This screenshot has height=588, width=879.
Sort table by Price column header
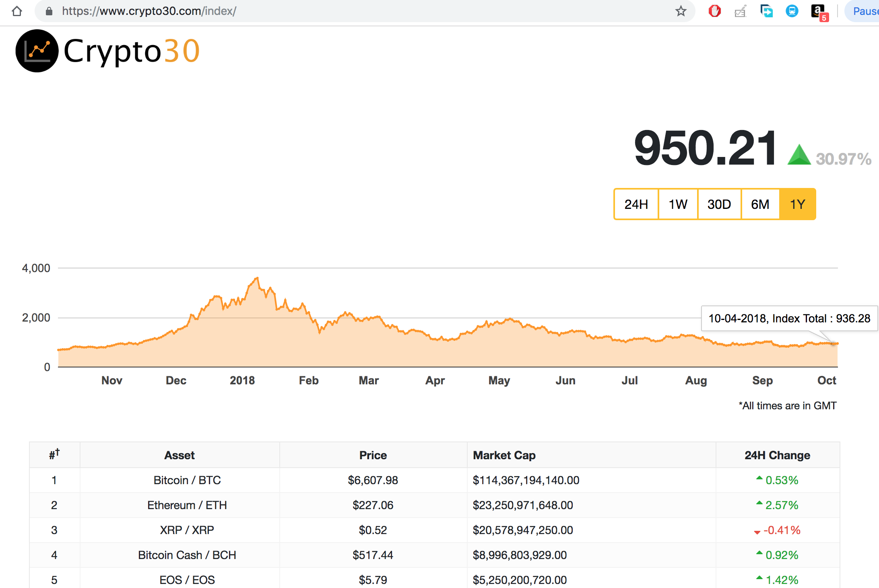373,455
